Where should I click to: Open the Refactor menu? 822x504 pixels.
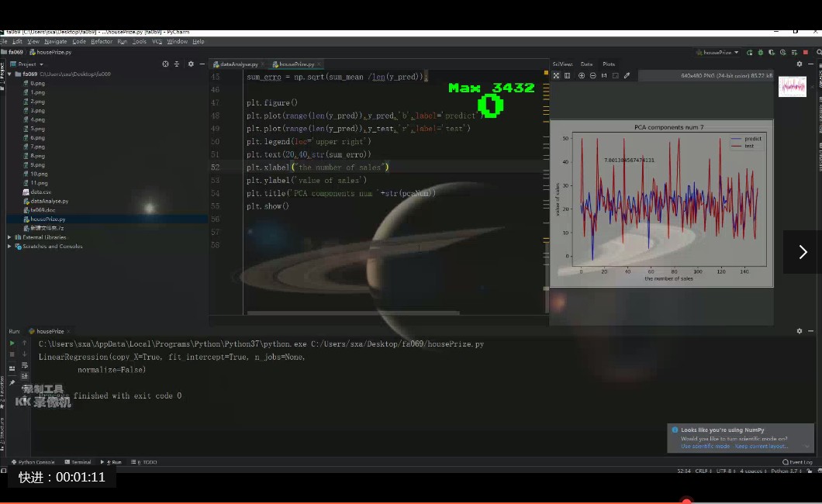click(101, 41)
